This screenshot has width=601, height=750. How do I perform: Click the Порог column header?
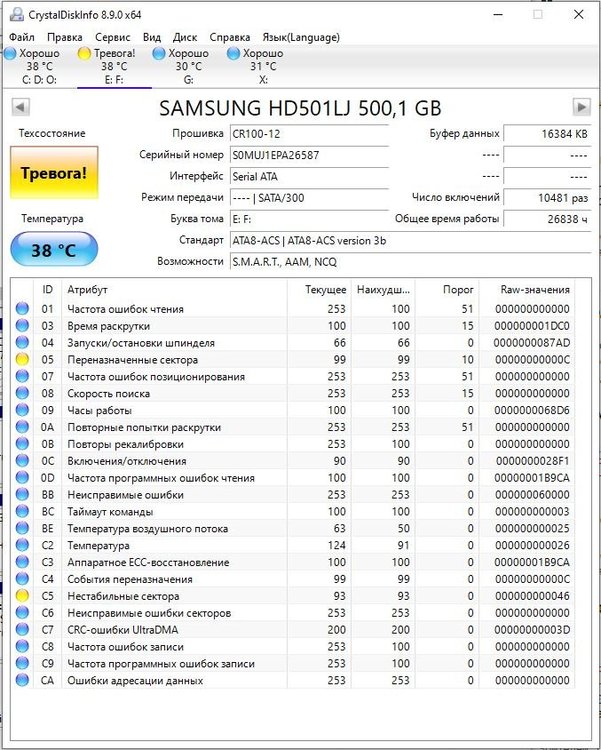[447, 289]
